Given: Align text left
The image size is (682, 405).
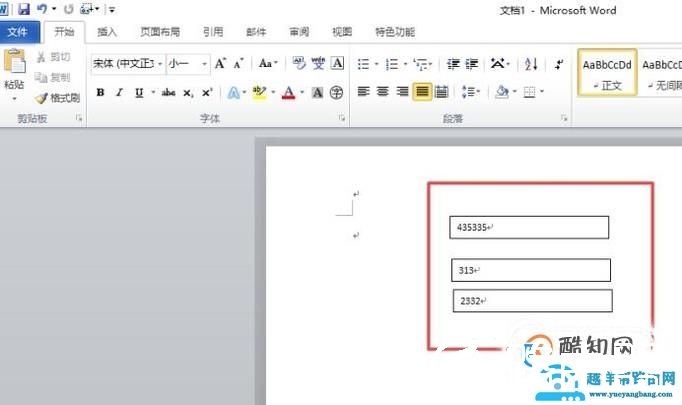Looking at the screenshot, I should [x=364, y=91].
